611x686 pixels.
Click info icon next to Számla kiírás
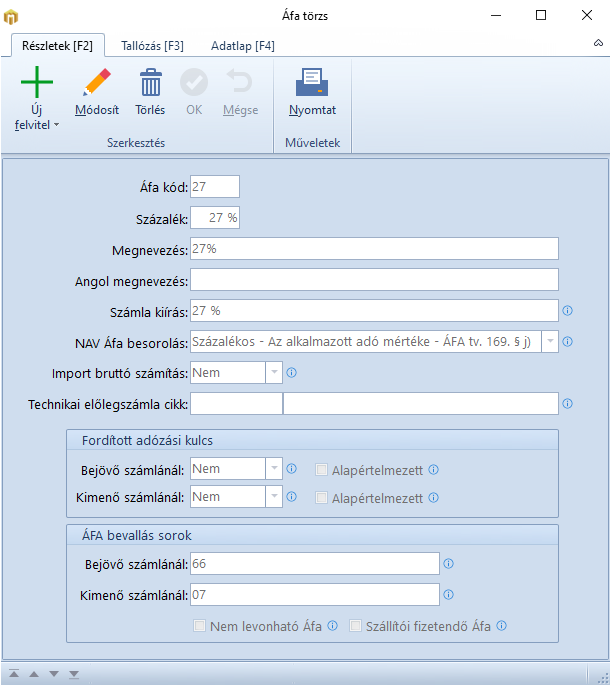567,311
